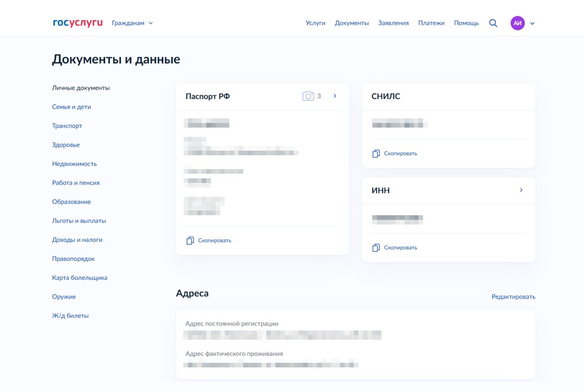Click the Паспорт РФ card title
This screenshot has width=584, height=392.
pos(207,96)
